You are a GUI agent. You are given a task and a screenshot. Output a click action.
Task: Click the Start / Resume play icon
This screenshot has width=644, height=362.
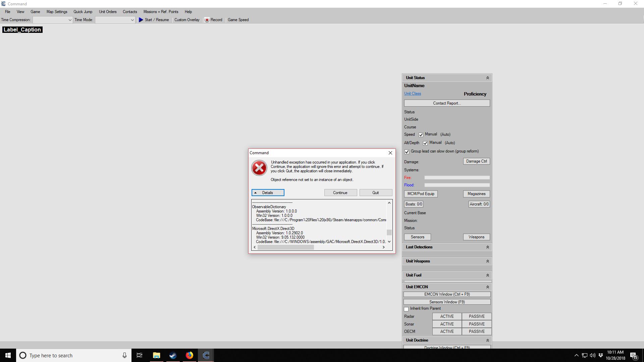[x=141, y=20]
